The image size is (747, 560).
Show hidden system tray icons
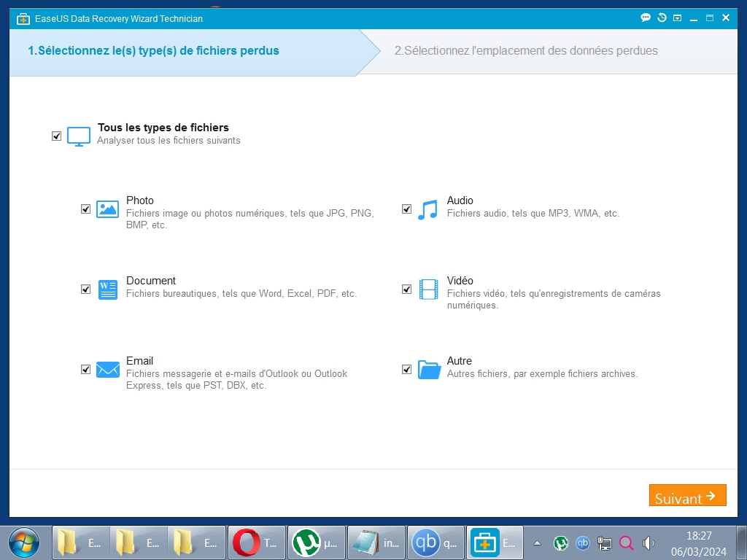pos(537,542)
